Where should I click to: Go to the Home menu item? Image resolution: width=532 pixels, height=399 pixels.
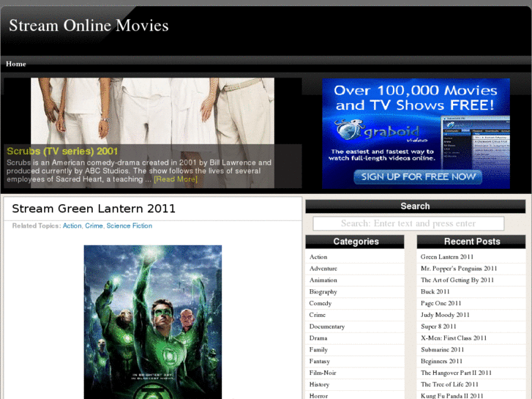15,64
